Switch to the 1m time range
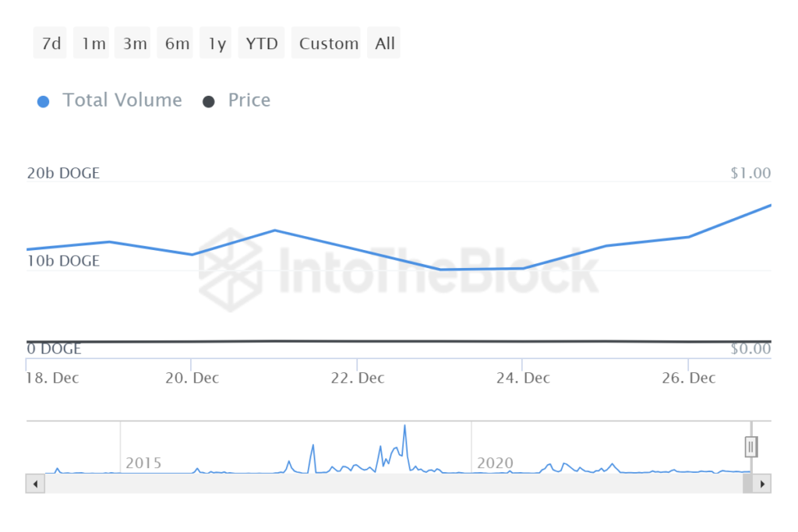This screenshot has width=798, height=532. (93, 44)
